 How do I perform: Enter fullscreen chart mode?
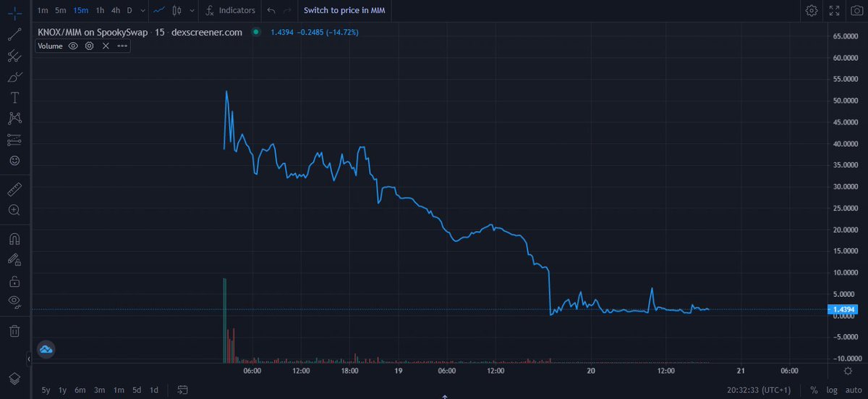pyautogui.click(x=834, y=11)
